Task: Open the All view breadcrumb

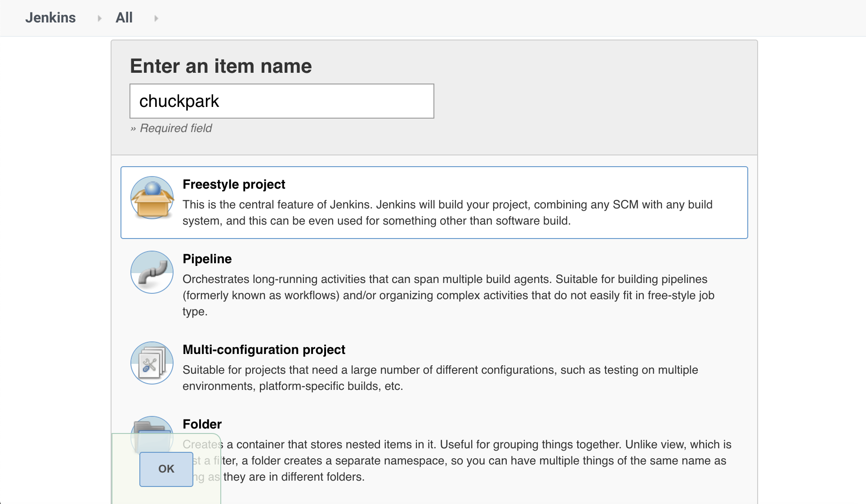Action: coord(124,18)
